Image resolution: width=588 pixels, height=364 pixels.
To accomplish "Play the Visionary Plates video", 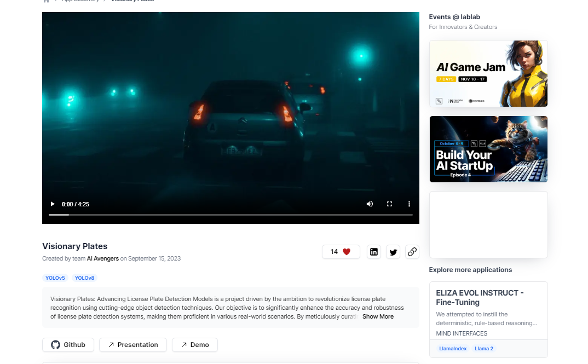I will (x=53, y=204).
